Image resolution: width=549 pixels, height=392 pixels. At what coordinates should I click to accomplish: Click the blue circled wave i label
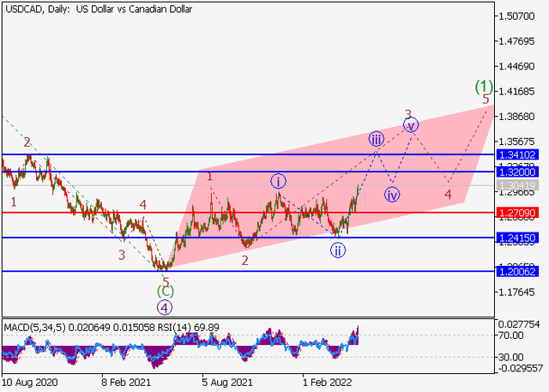[x=279, y=181]
